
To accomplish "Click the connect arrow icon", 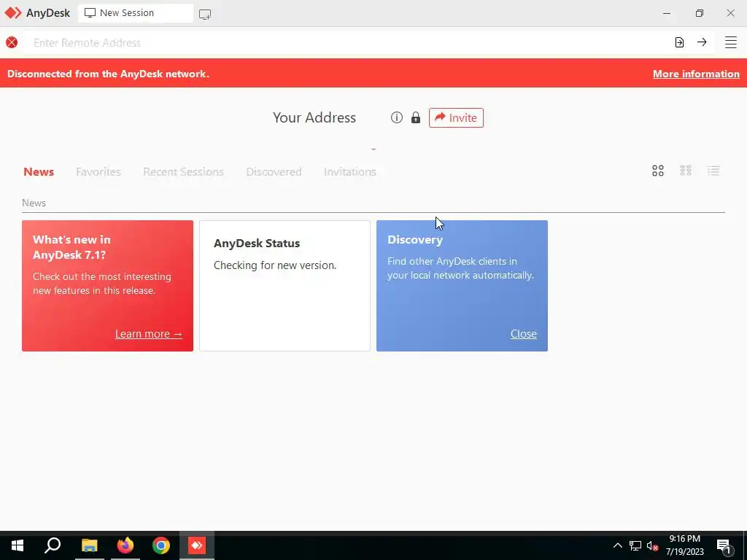I will pos(702,42).
